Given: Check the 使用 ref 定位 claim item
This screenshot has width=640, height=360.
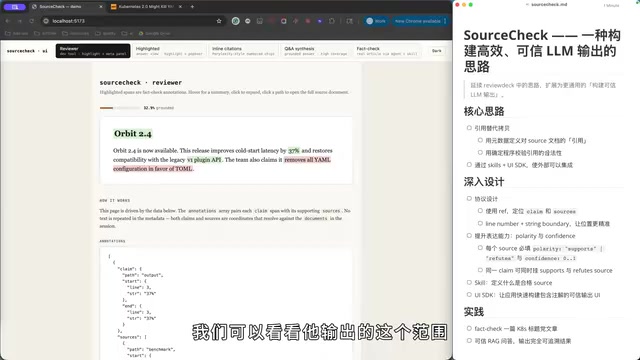Looking at the screenshot, I should [480, 211].
